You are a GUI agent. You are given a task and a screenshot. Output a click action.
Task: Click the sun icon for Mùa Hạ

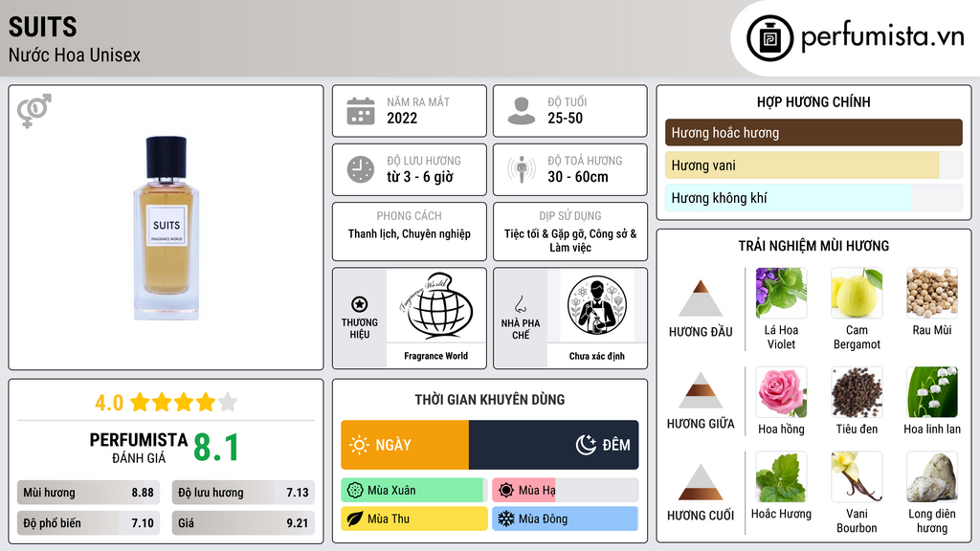(x=506, y=491)
